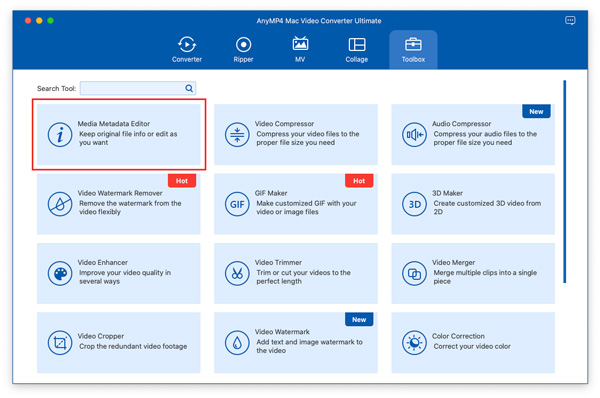Click 'Keep original file info' description
The height and width of the screenshot is (398, 600).
tap(128, 138)
